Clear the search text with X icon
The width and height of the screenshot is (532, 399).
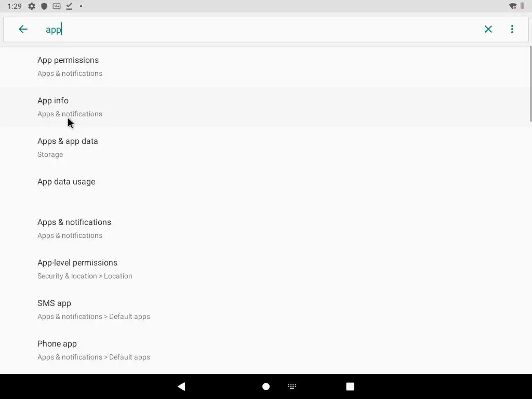click(488, 29)
